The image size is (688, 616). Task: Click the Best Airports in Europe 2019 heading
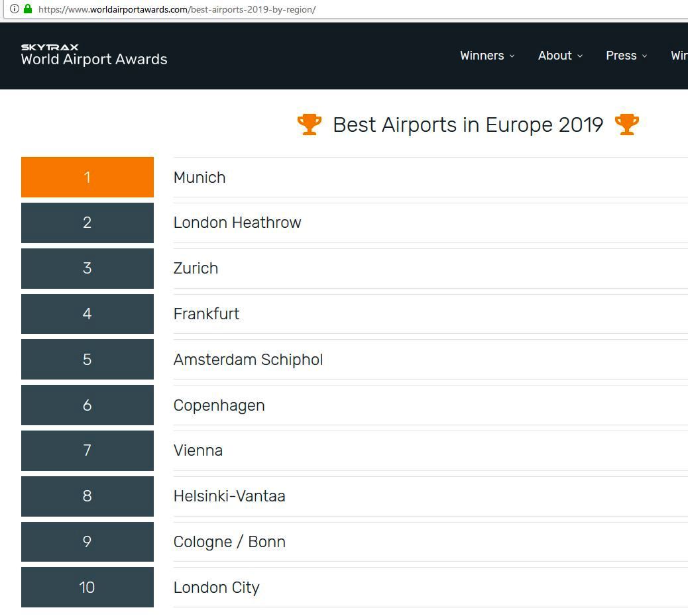click(468, 125)
